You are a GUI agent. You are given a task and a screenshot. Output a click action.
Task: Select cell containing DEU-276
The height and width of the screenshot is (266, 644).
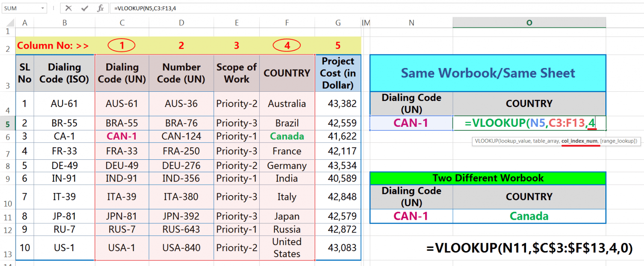pyautogui.click(x=182, y=166)
